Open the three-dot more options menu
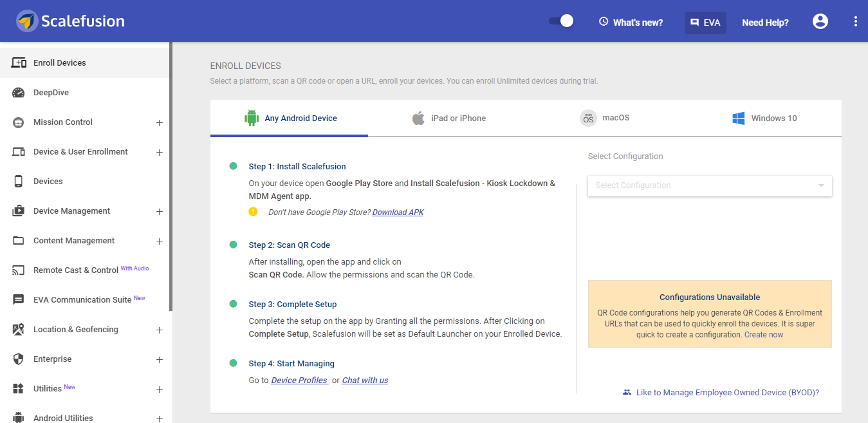 (856, 21)
